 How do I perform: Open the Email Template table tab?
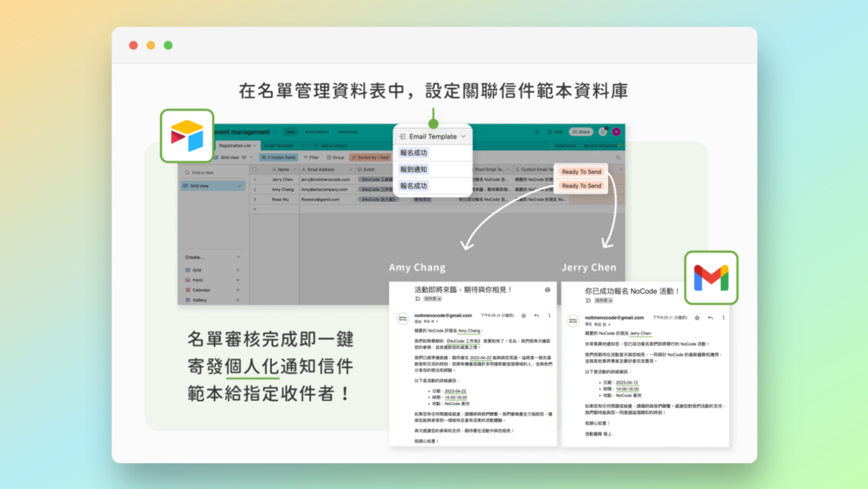tap(278, 146)
